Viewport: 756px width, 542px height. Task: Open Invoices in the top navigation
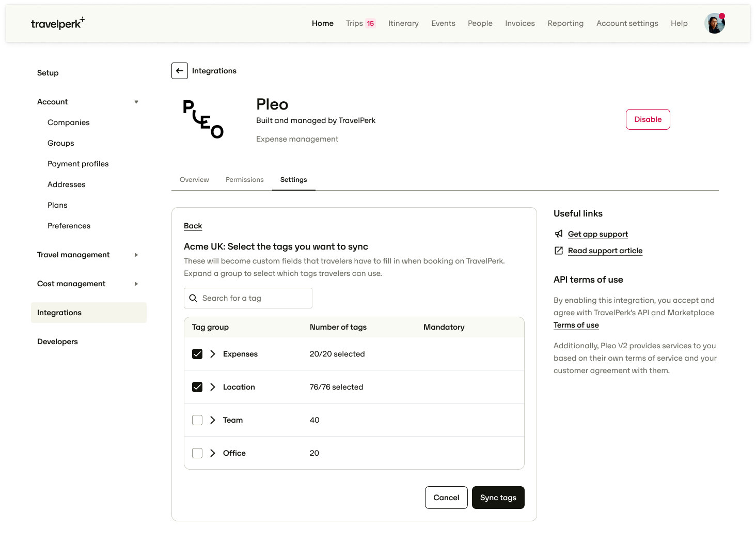520,23
